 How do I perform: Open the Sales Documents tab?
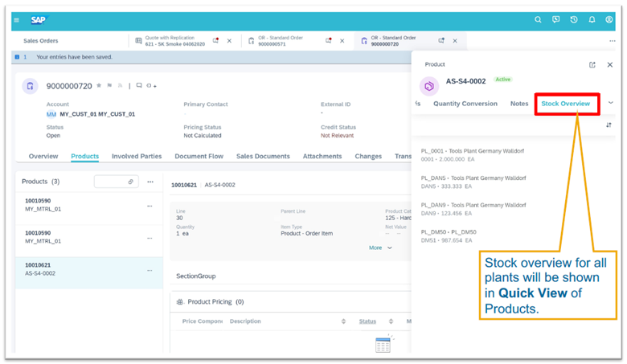point(263,156)
